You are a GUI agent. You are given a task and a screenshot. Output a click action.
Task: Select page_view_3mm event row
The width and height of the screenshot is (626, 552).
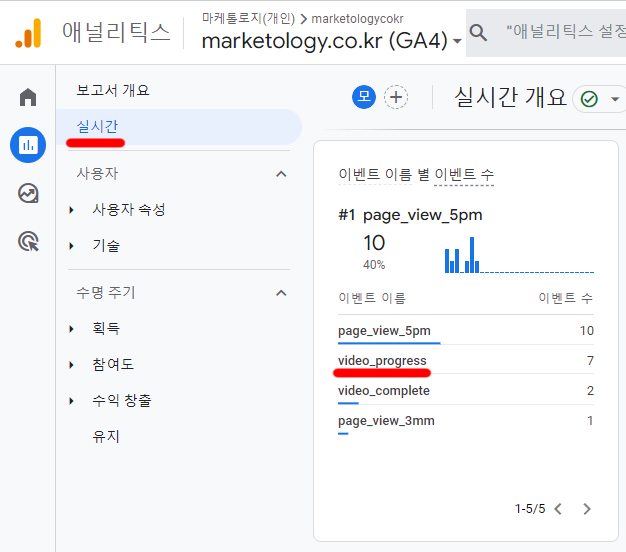pos(466,420)
